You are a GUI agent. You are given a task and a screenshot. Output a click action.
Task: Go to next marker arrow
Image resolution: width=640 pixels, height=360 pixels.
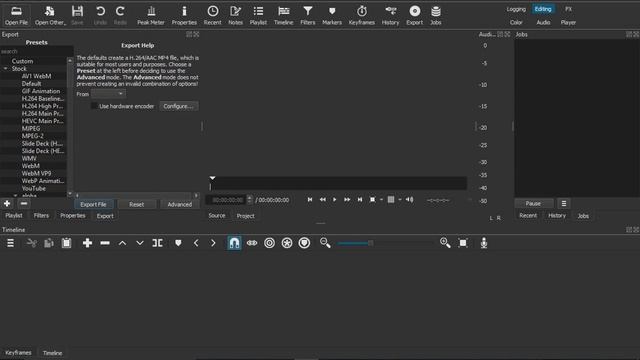213,243
